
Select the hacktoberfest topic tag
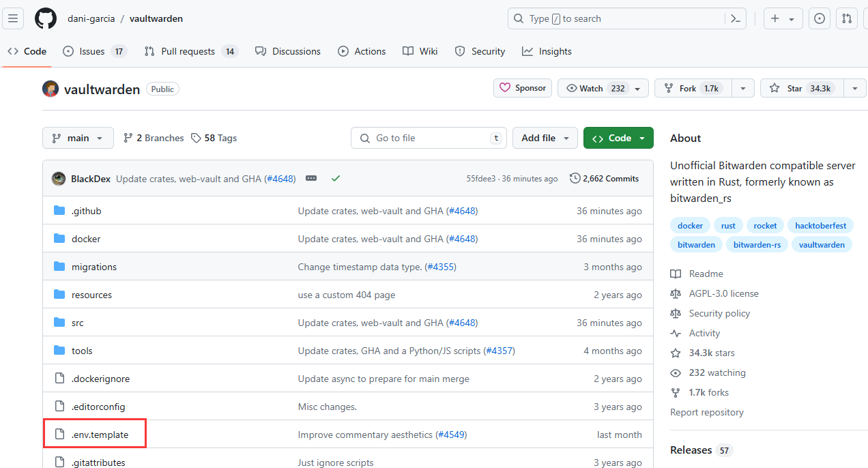coord(820,225)
